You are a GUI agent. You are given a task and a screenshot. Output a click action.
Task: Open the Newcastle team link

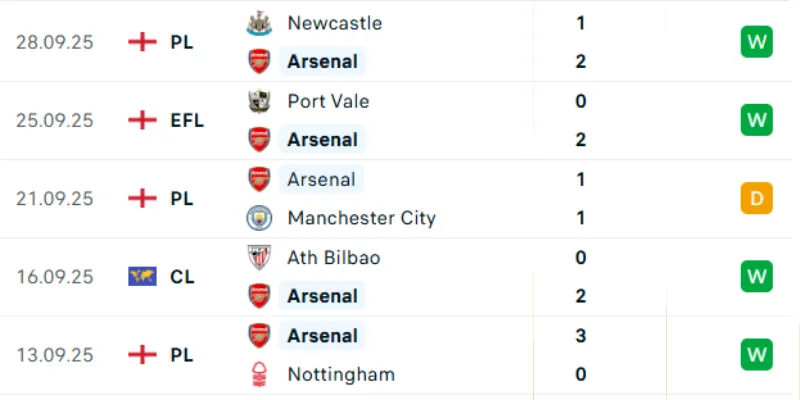coord(334,23)
